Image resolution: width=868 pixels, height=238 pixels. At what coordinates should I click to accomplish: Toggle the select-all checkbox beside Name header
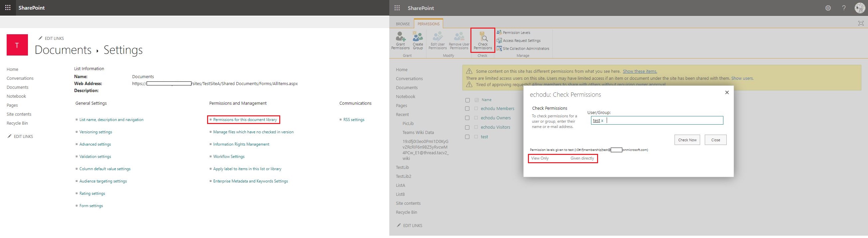[467, 100]
